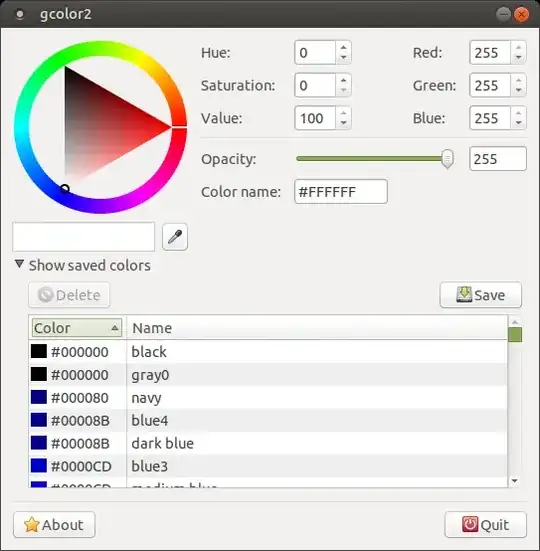Decrease Hue with down arrow

click(343, 58)
